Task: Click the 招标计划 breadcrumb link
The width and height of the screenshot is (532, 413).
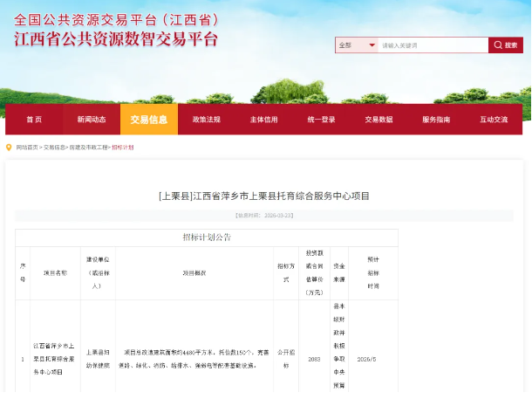Action: tap(123, 148)
